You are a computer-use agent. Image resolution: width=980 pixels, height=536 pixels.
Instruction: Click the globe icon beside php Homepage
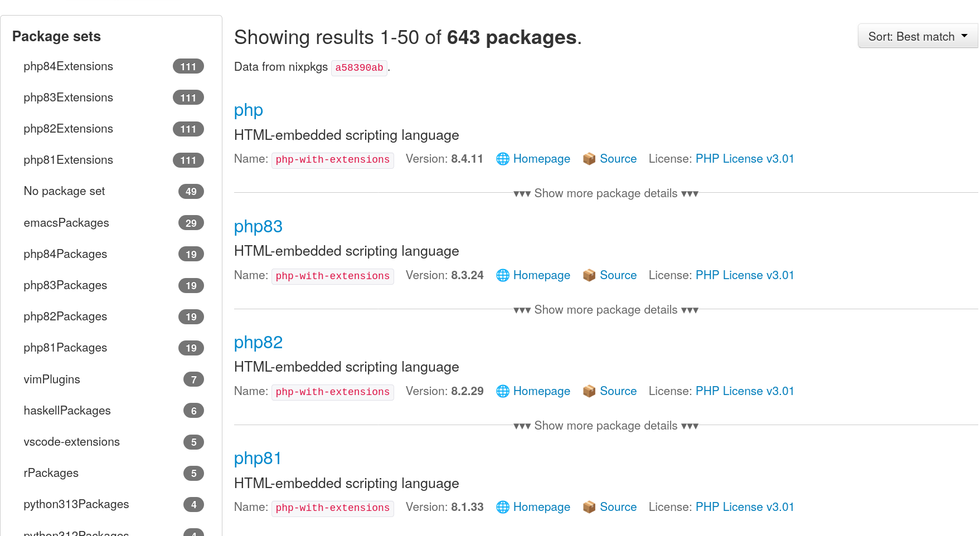click(x=502, y=159)
